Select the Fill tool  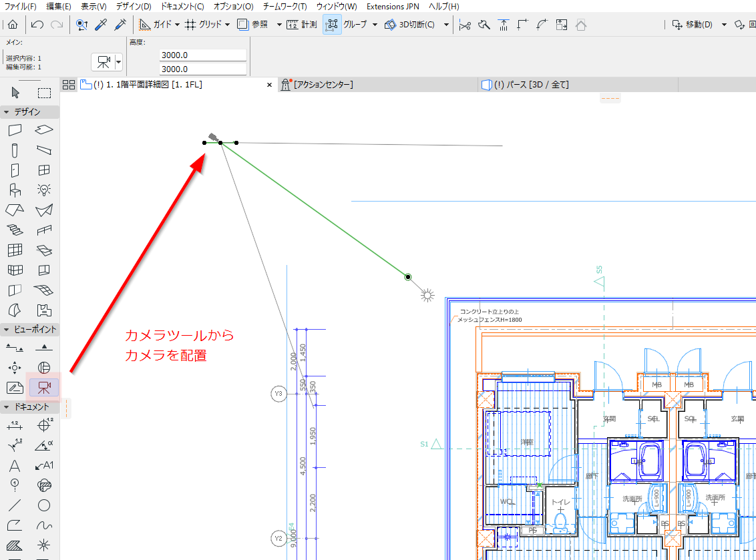15,545
